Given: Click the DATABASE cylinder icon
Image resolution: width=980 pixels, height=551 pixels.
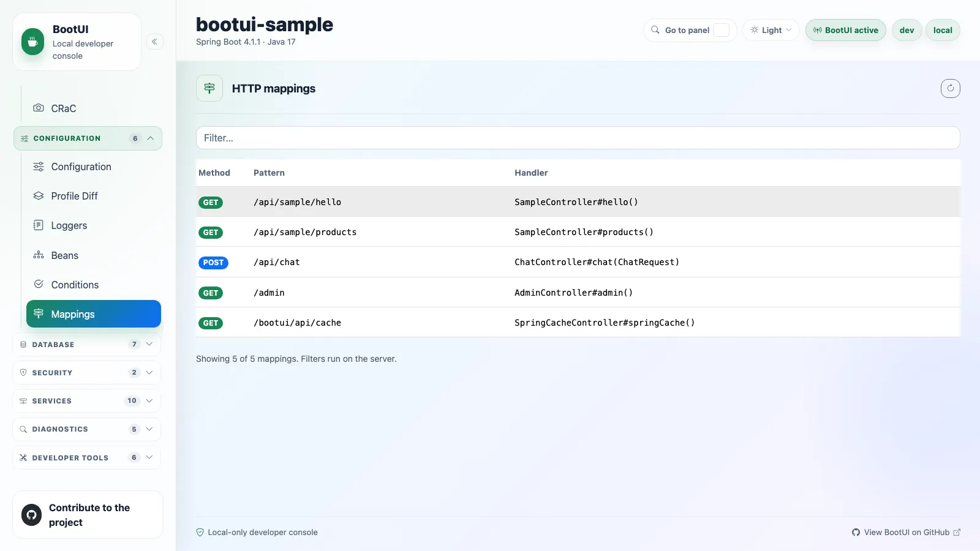Looking at the screenshot, I should [x=23, y=345].
